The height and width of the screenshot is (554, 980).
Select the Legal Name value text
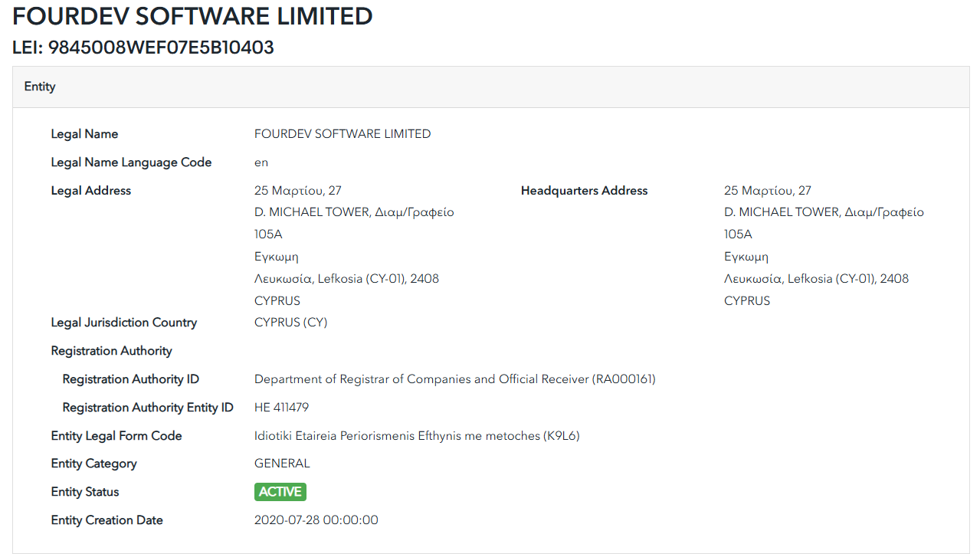click(x=343, y=134)
